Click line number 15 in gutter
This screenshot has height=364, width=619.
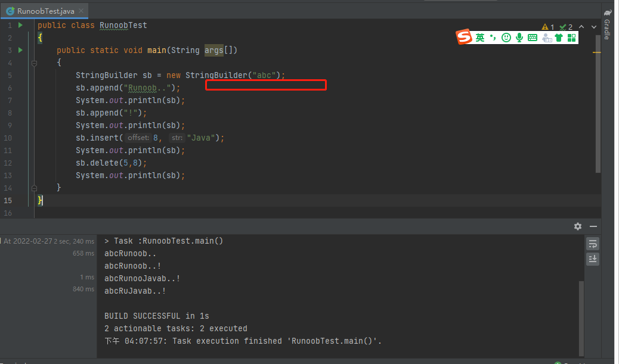pyautogui.click(x=8, y=200)
